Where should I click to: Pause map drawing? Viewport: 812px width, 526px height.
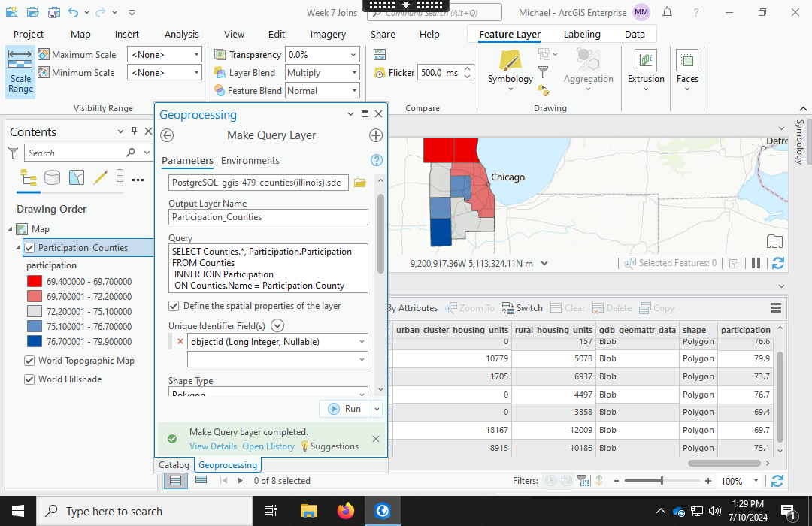coord(756,263)
